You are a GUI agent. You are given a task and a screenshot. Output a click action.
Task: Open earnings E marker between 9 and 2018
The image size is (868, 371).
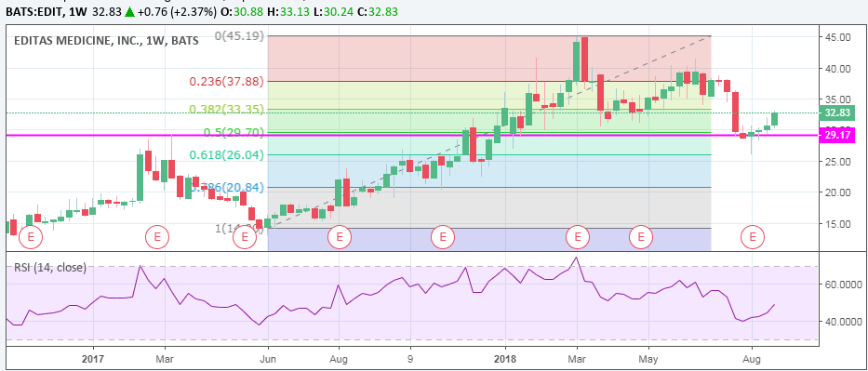coord(443,237)
